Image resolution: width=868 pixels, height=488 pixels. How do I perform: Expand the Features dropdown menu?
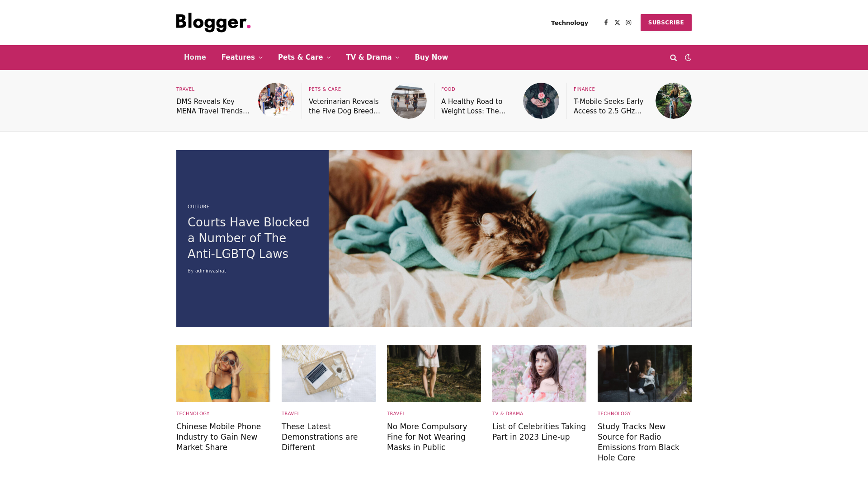(242, 57)
